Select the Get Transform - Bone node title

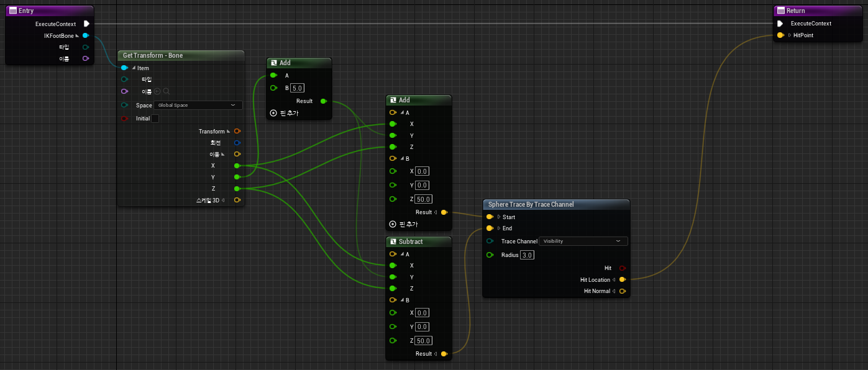tap(181, 55)
